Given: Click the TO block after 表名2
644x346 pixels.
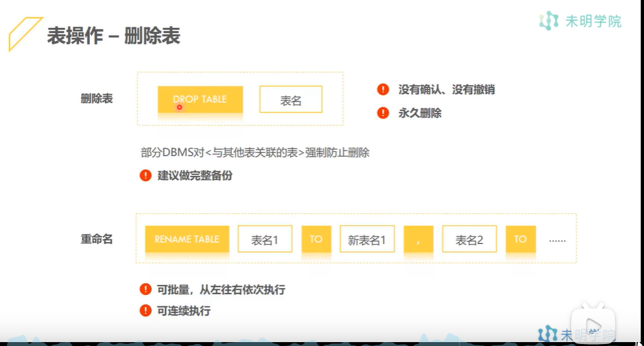Looking at the screenshot, I should point(520,239).
